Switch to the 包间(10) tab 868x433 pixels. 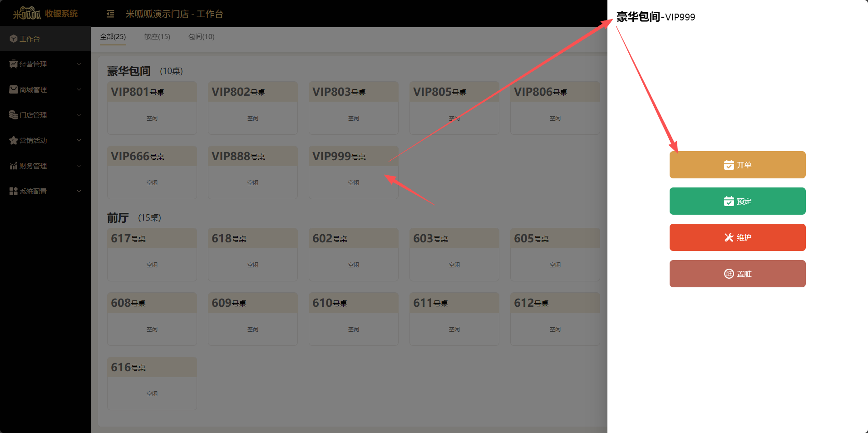[x=201, y=37]
